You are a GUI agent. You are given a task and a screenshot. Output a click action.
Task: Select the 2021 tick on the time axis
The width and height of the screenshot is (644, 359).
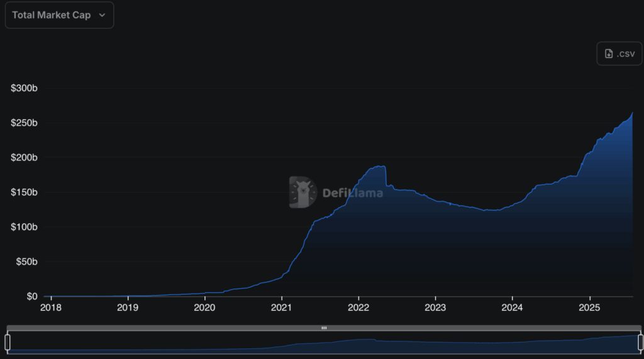(x=281, y=308)
